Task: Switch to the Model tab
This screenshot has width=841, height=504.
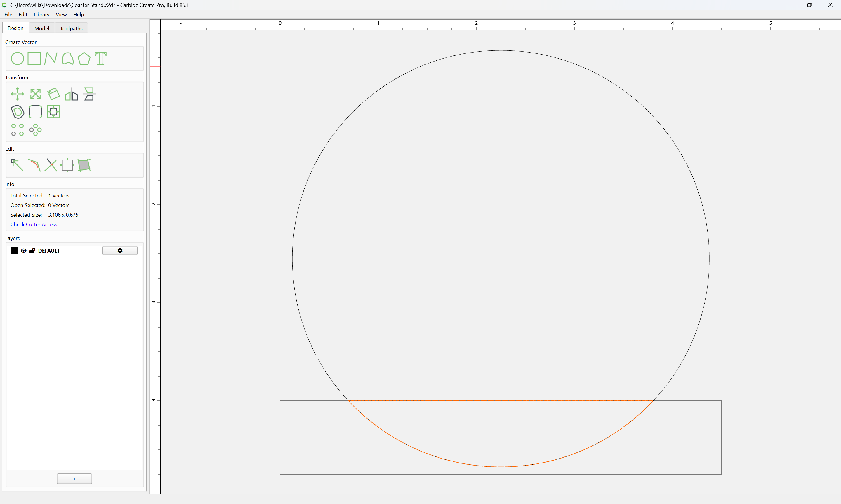Action: [x=42, y=29]
